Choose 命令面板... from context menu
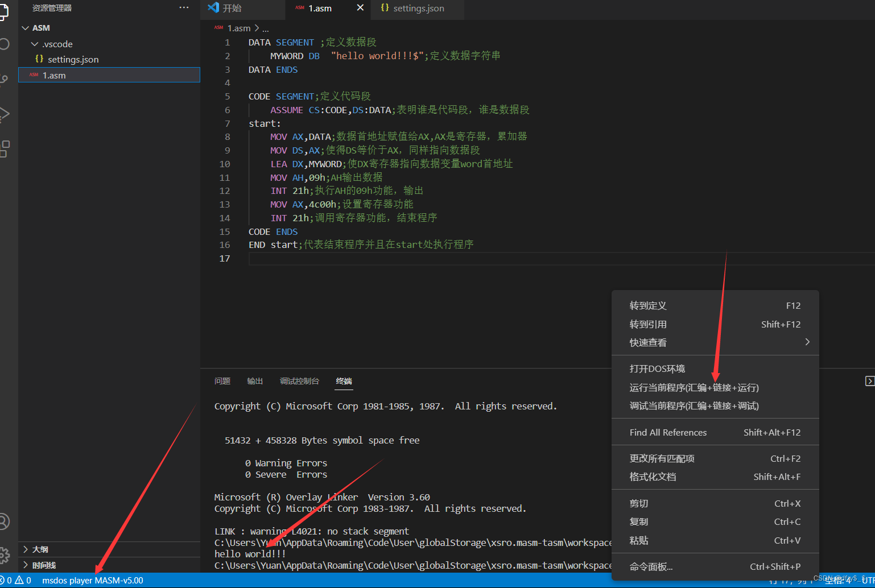Image resolution: width=875 pixels, height=588 pixels. (715, 567)
